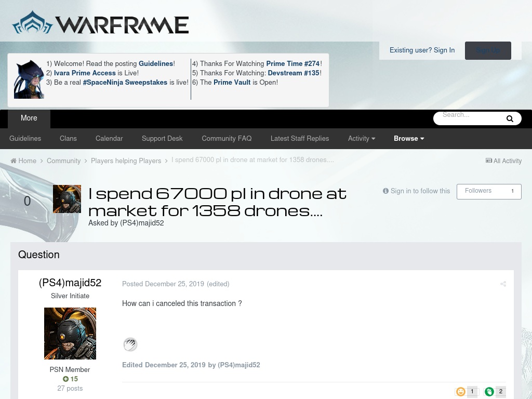Image resolution: width=532 pixels, height=399 pixels.
Task: Go to the Clans section
Action: click(68, 138)
